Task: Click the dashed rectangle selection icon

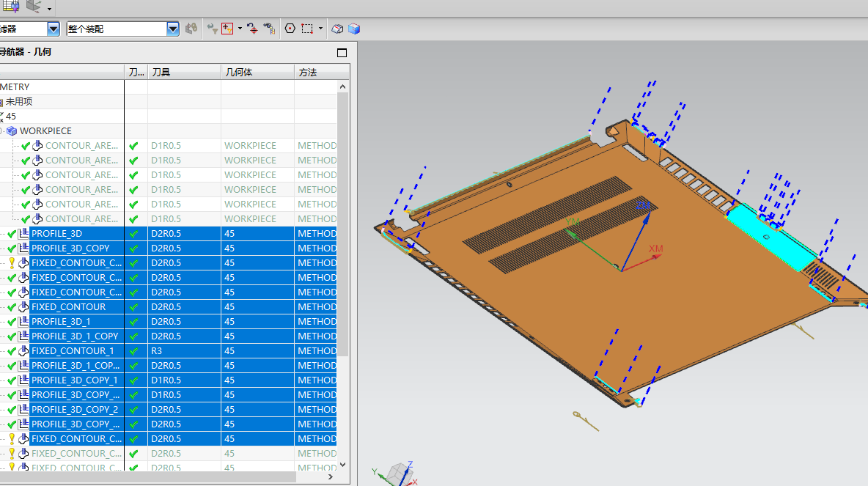Action: click(x=306, y=29)
